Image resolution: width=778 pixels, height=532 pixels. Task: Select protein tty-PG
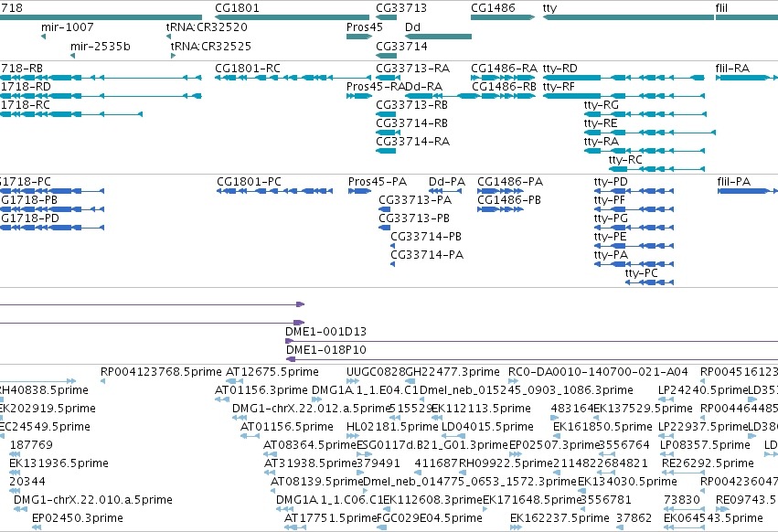point(634,228)
